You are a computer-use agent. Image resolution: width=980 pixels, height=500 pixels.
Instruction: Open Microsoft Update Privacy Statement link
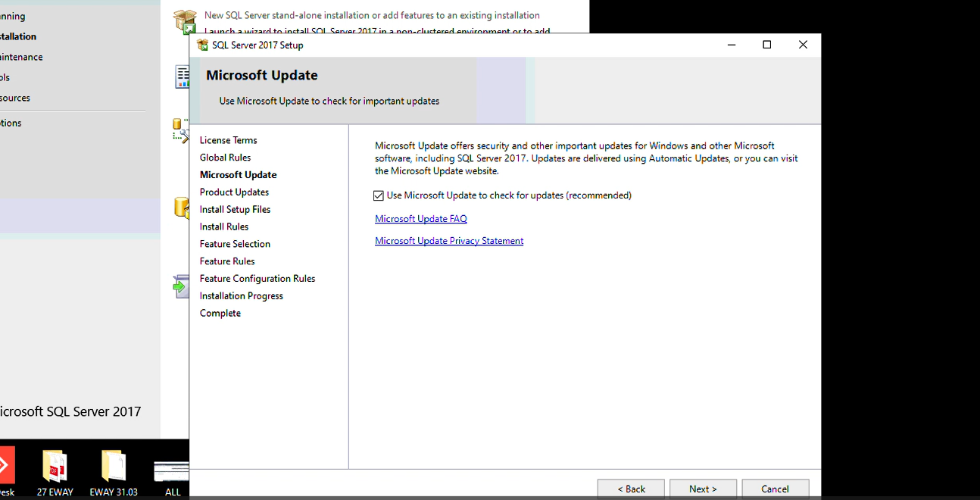point(449,241)
